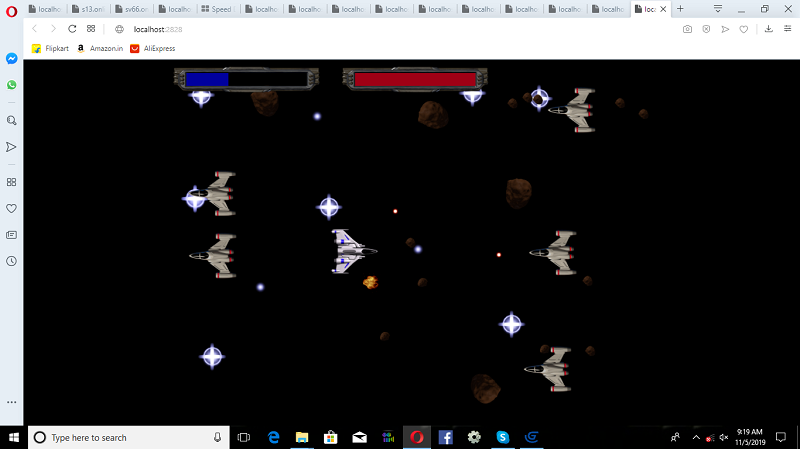Open Facebook from the taskbar
800x449 pixels.
coord(445,437)
